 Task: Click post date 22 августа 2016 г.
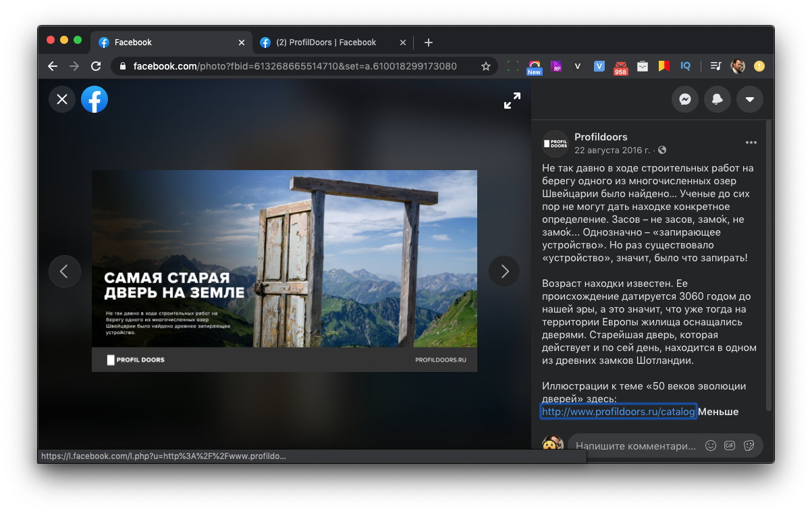612,150
